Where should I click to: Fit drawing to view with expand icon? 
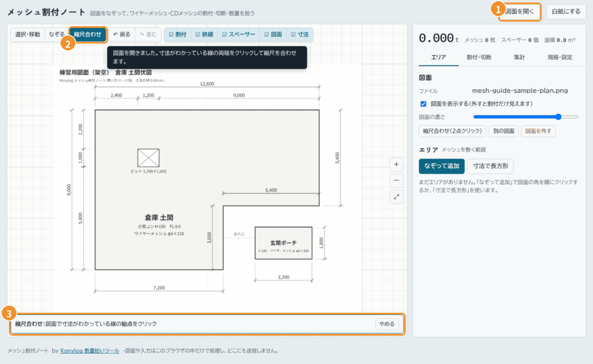click(396, 197)
